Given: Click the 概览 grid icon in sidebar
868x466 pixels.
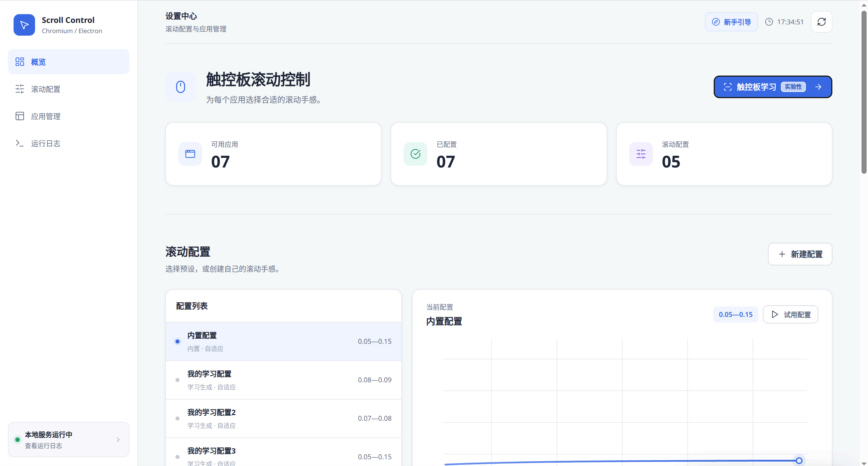Looking at the screenshot, I should click(x=20, y=62).
